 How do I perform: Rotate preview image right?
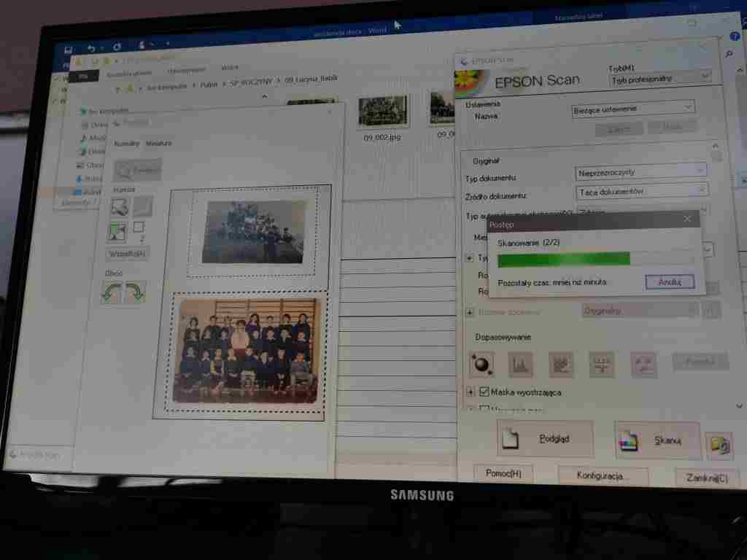pos(135,292)
